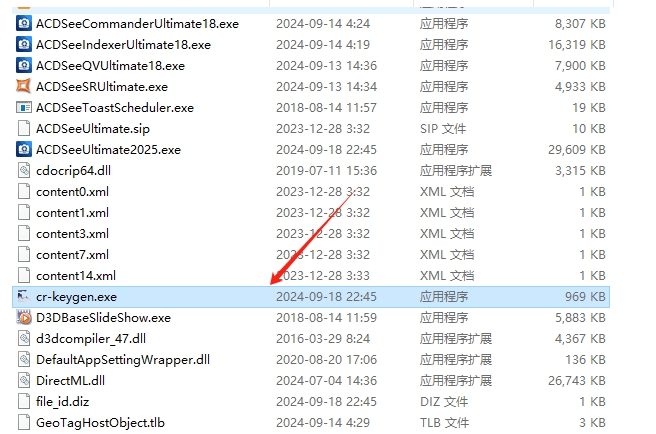Click GeoTagHostObject.tlb file name
This screenshot has width=656, height=434.
click(x=100, y=423)
